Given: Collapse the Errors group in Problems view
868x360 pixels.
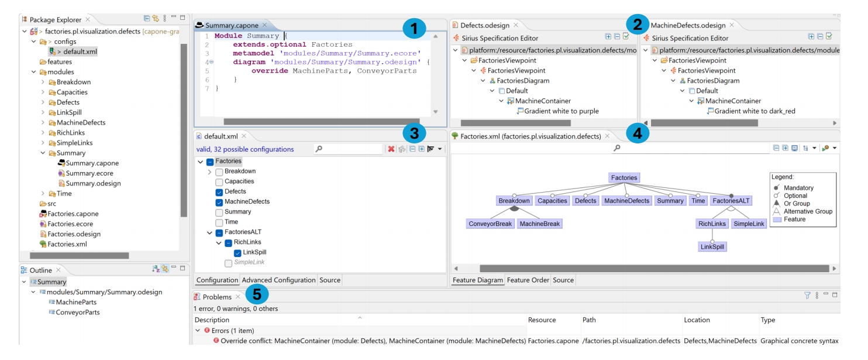Looking at the screenshot, I should 198,331.
